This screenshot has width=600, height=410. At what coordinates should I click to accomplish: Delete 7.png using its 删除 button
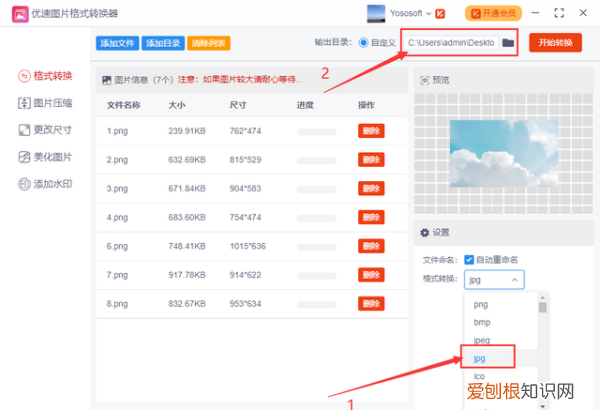click(x=371, y=275)
